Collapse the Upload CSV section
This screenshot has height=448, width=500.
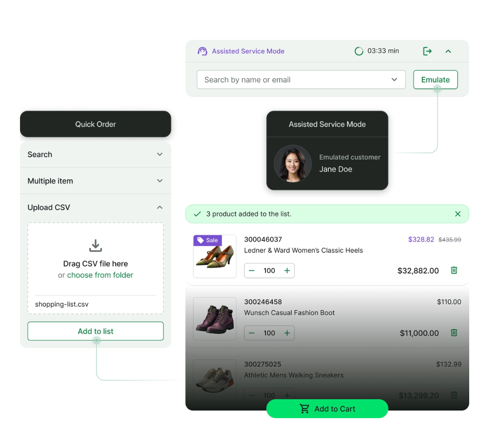click(x=160, y=207)
